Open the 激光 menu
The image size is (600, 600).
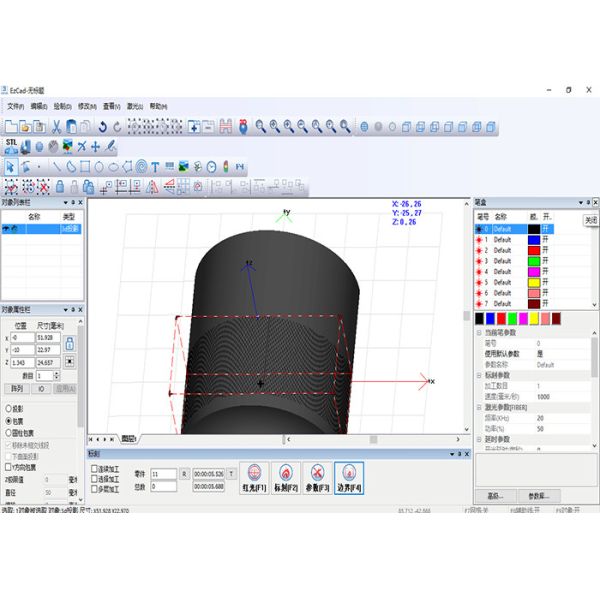coord(132,106)
